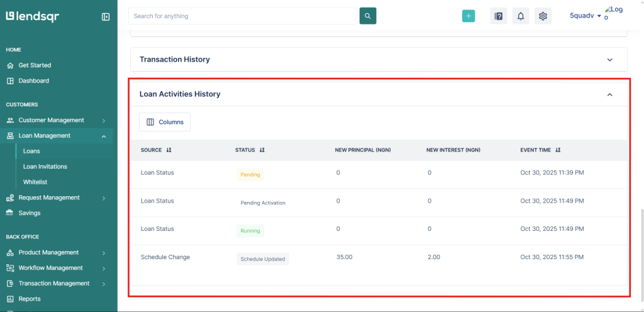
Task: Click the Schedule Updated status badge
Action: click(263, 259)
